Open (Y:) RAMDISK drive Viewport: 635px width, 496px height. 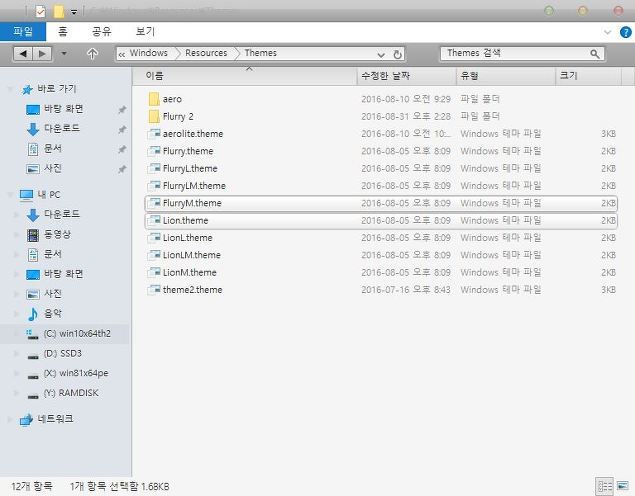[71, 393]
